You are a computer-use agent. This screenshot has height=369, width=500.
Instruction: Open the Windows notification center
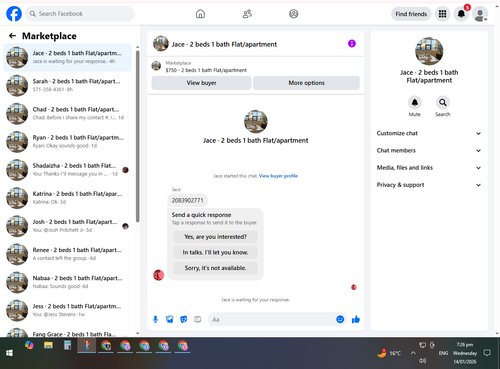(487, 353)
